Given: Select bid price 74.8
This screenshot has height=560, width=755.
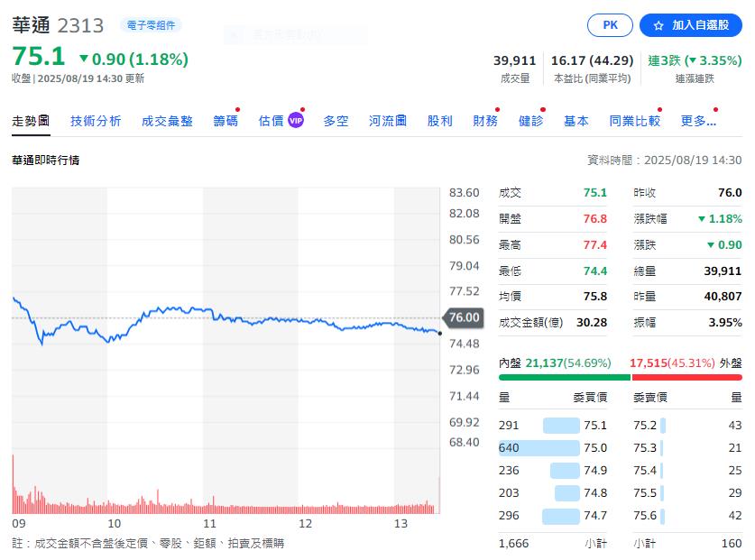Looking at the screenshot, I should point(595,492).
